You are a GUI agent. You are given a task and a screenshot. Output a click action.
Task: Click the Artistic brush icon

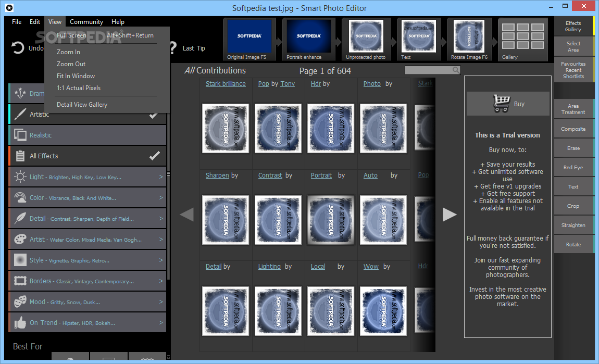20,114
